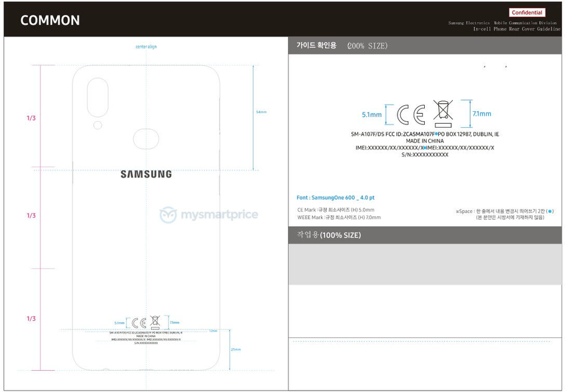
Task: Click the mysmartprice owl logo watermark
Action: (168, 215)
